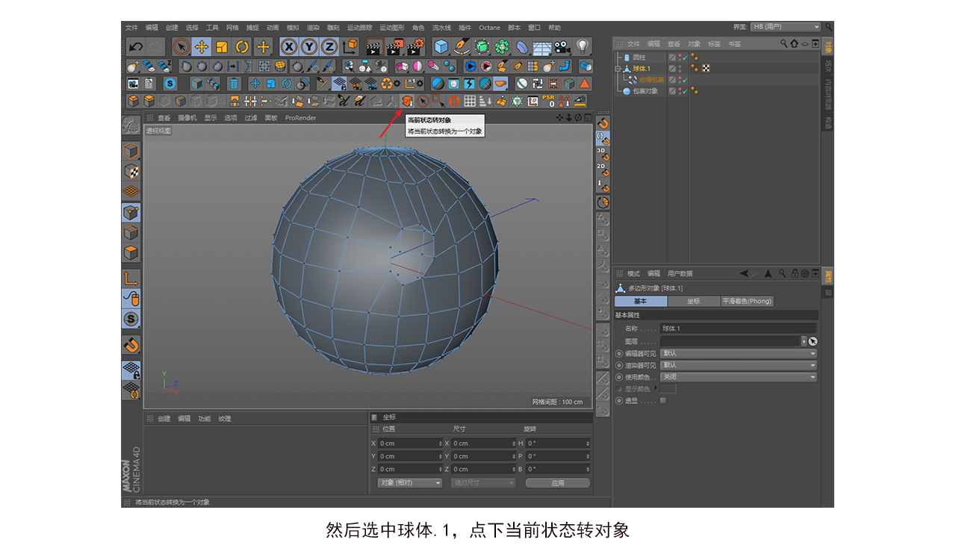The height and width of the screenshot is (560, 956).
Task: Select the Scale tool
Action: pyautogui.click(x=221, y=47)
